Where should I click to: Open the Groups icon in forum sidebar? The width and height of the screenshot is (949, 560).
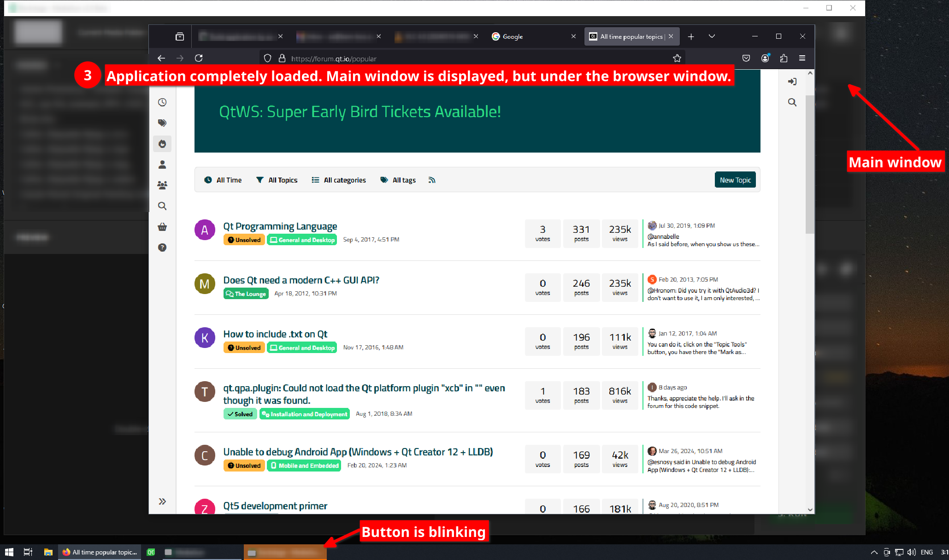(x=162, y=185)
